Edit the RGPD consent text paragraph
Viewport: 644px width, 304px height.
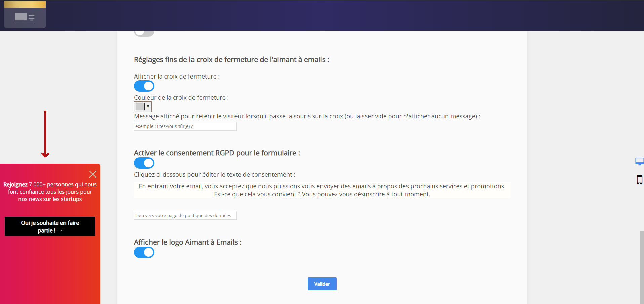(322, 190)
